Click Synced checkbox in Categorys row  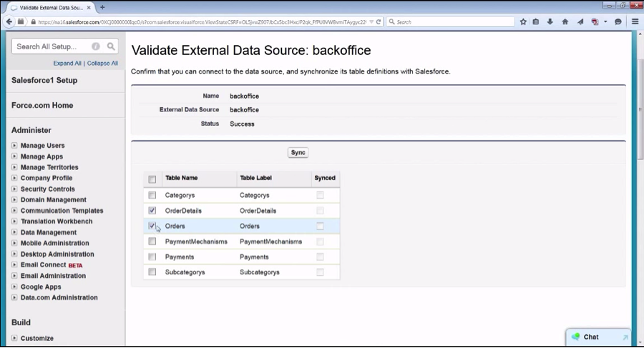click(x=320, y=195)
